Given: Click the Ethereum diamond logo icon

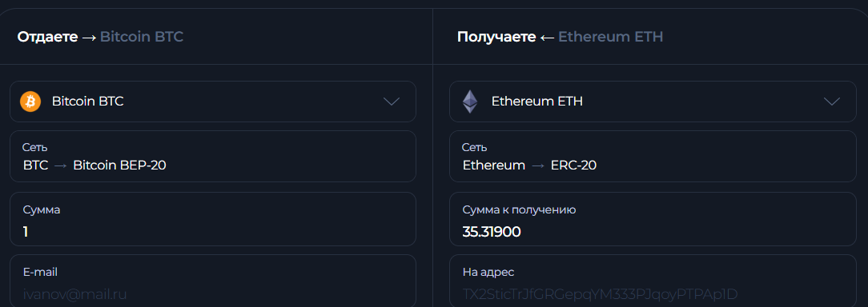Looking at the screenshot, I should 470,102.
